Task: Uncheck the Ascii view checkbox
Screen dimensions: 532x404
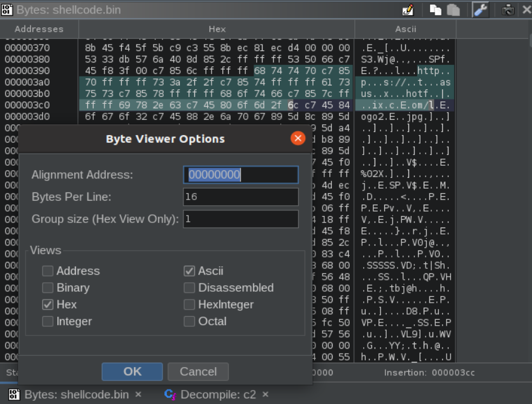Action: pos(189,271)
